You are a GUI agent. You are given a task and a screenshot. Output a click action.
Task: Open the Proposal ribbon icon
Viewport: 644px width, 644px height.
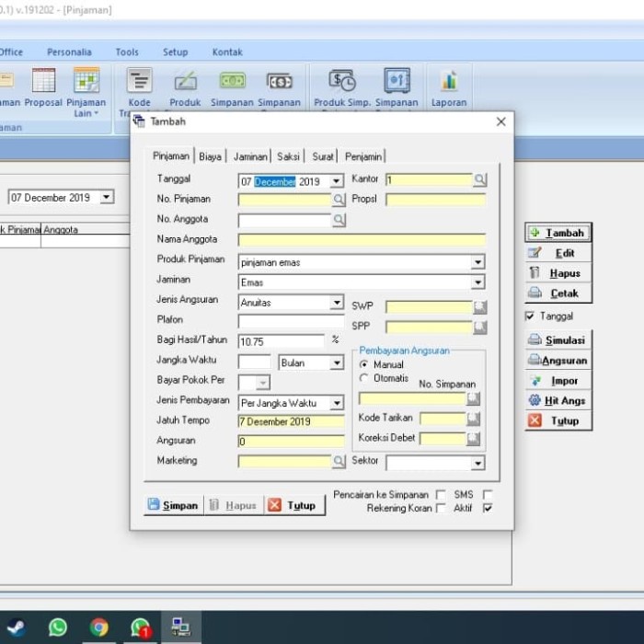[43, 80]
